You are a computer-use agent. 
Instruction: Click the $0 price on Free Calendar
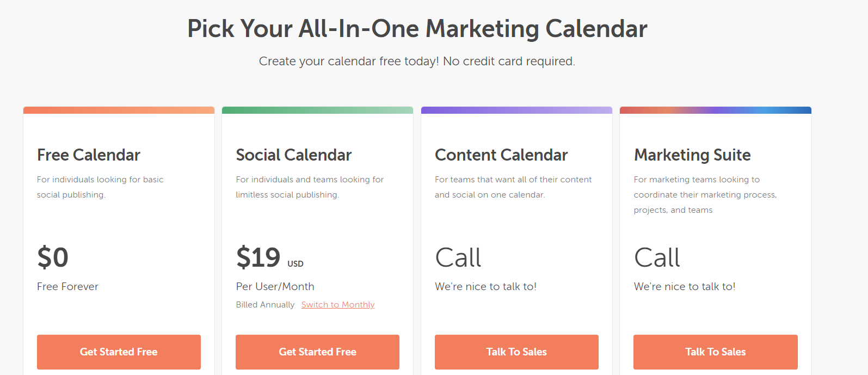(x=53, y=257)
